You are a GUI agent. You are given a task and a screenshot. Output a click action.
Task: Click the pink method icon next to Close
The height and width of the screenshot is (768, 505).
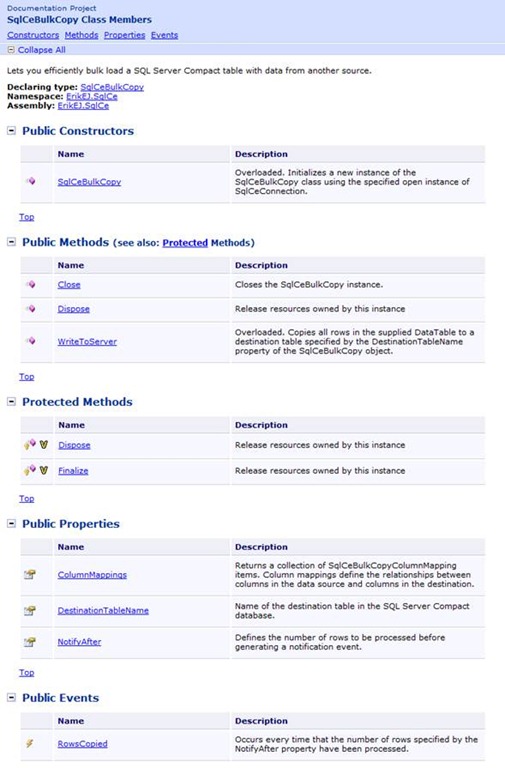30,284
